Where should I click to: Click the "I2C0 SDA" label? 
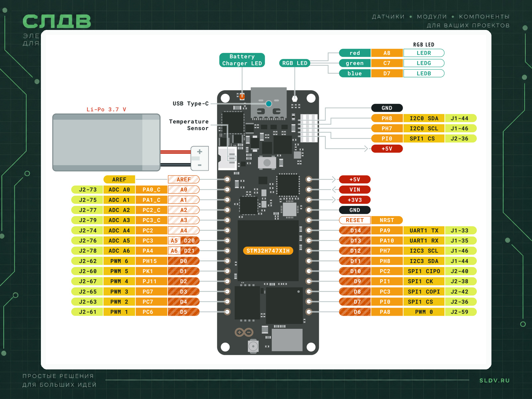pos(424,118)
